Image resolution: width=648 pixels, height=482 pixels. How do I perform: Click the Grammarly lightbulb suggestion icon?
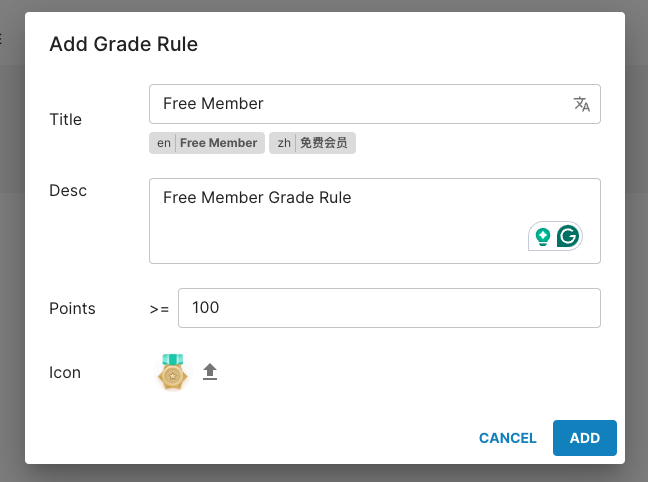(543, 237)
